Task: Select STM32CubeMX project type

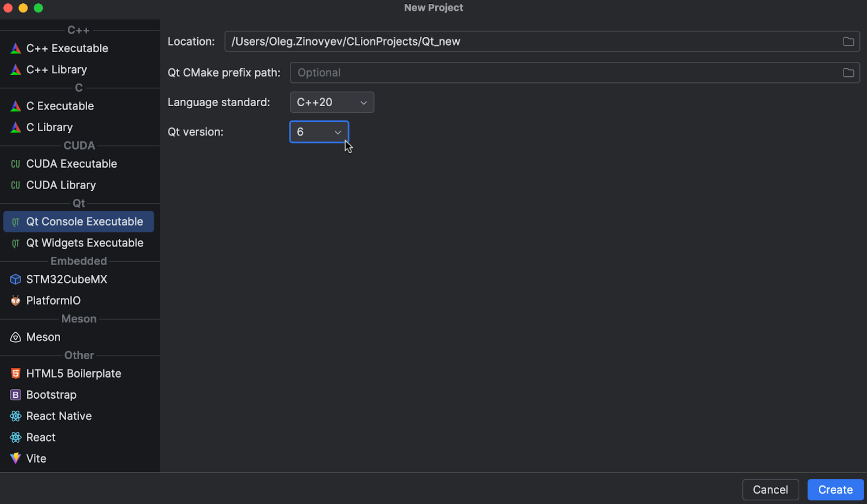Action: pyautogui.click(x=79, y=280)
